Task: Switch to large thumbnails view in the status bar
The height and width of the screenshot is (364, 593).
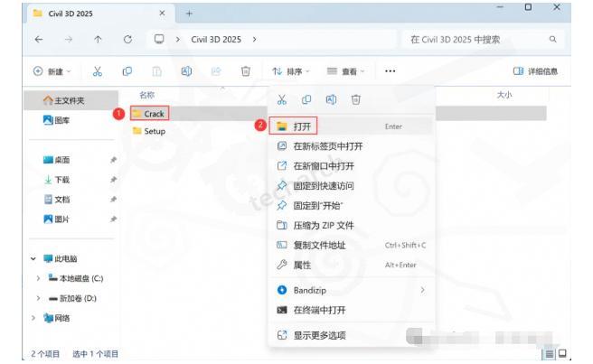Action: click(x=562, y=353)
